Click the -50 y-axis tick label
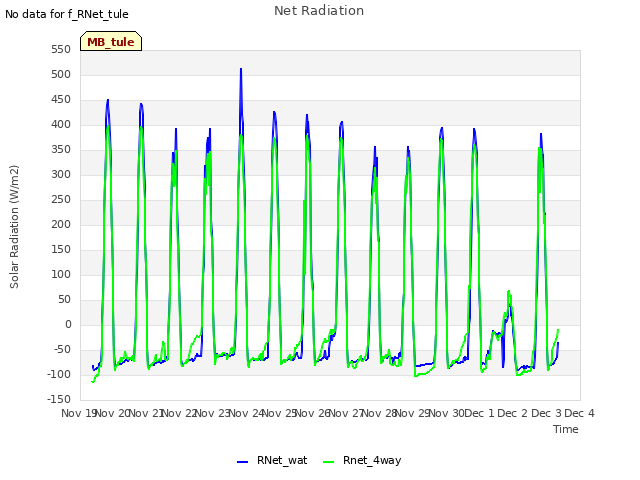The image size is (640, 480). tap(62, 349)
